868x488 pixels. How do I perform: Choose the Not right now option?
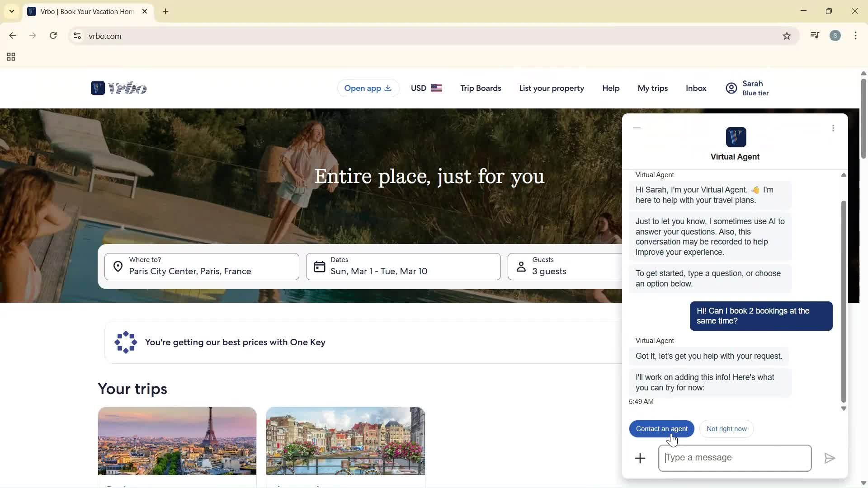click(726, 429)
